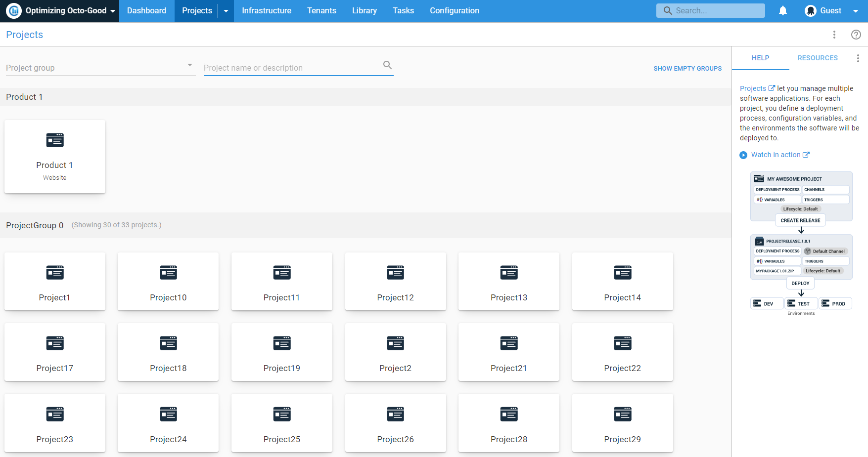This screenshot has width=868, height=457.
Task: Open the Watch in action link
Action: tap(776, 155)
